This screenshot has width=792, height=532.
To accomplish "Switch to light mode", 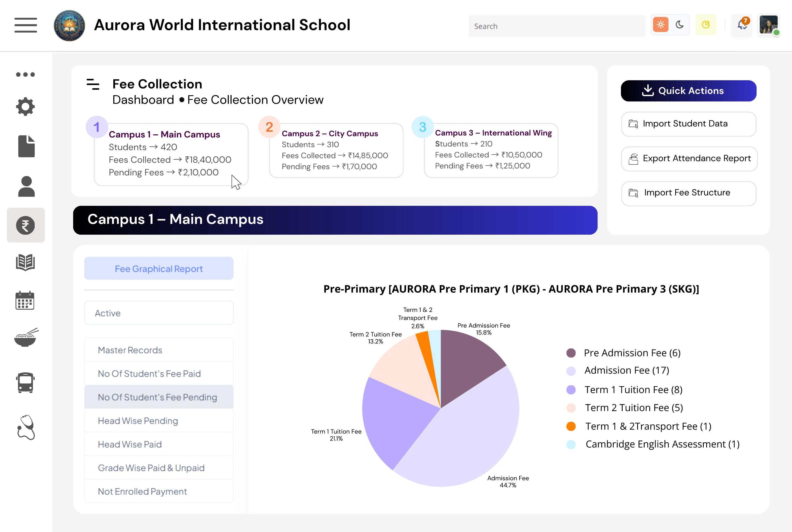I will pos(660,25).
